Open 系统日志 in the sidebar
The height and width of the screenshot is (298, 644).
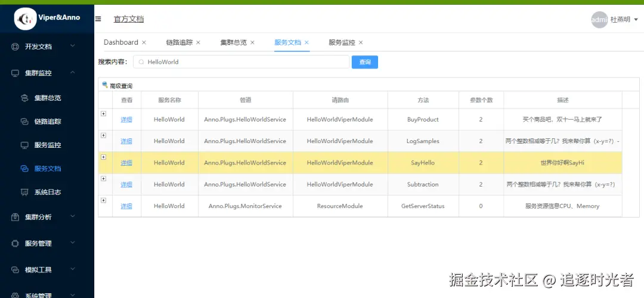pyautogui.click(x=48, y=193)
